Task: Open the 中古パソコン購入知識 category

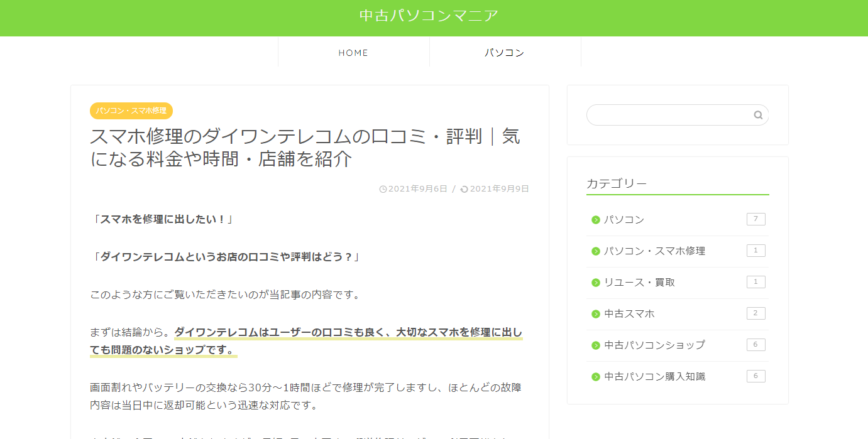Action: (654, 377)
